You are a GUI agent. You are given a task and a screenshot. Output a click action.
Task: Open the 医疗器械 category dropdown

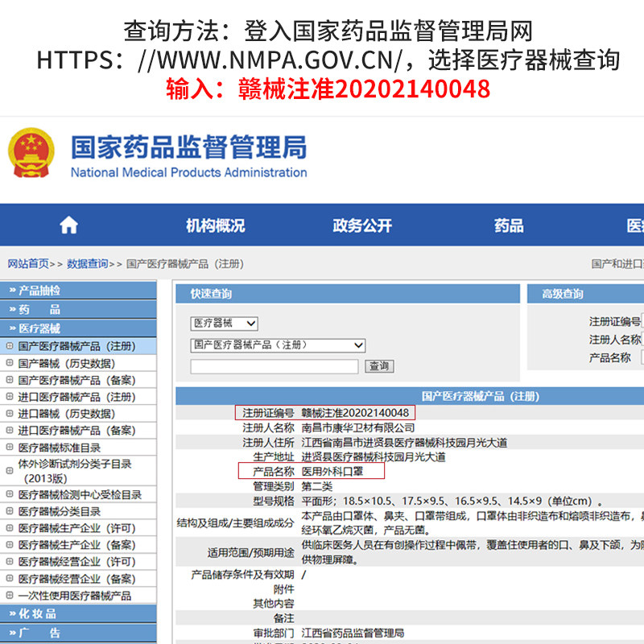coord(225,324)
